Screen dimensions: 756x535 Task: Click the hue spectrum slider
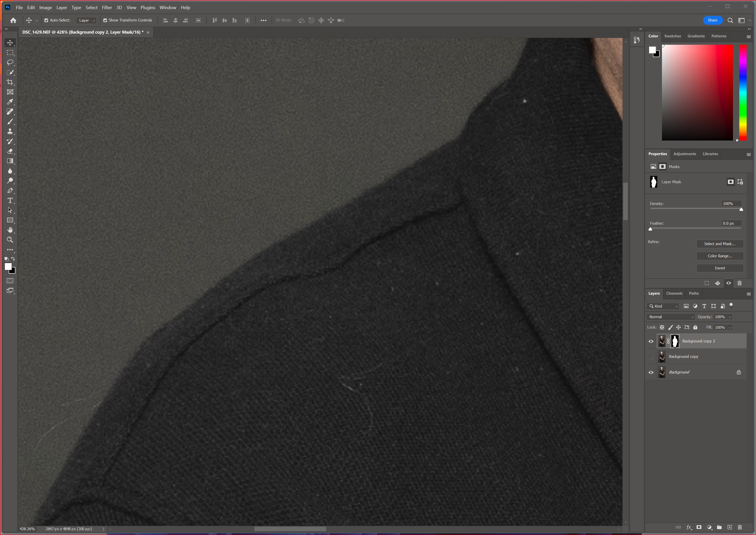click(x=743, y=92)
